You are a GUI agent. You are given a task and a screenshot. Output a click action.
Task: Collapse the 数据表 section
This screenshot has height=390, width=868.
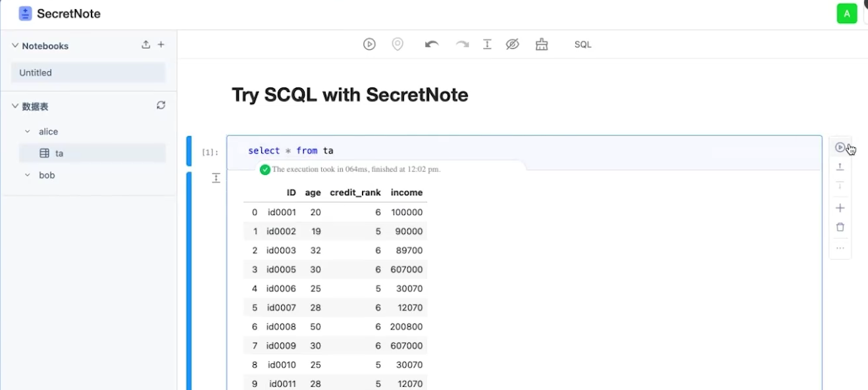[15, 106]
